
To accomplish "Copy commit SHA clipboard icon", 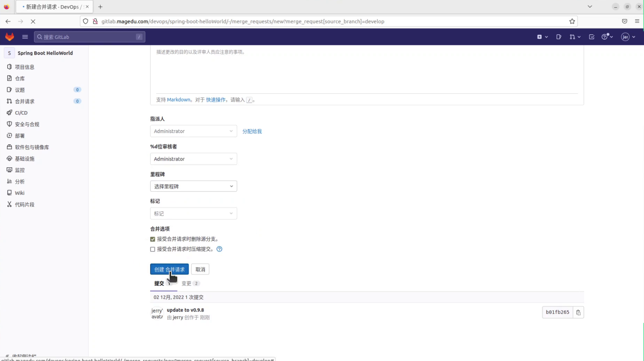I will point(578,312).
